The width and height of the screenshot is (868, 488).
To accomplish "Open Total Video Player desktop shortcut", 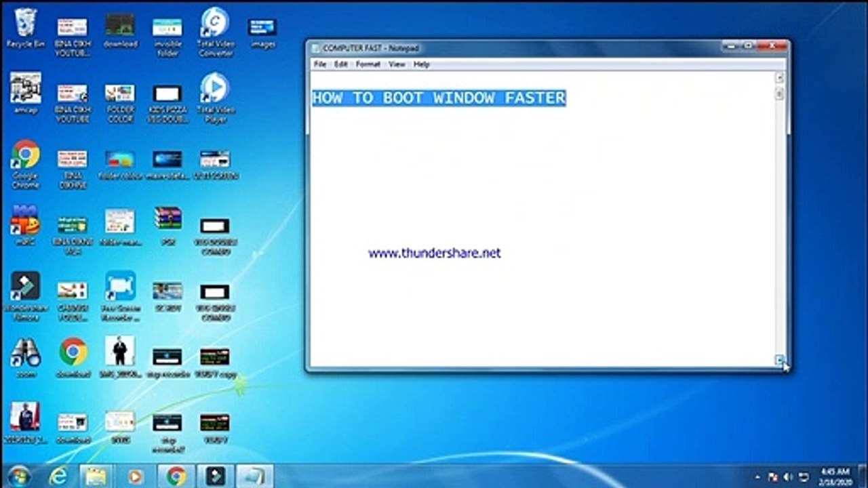I will (x=215, y=98).
